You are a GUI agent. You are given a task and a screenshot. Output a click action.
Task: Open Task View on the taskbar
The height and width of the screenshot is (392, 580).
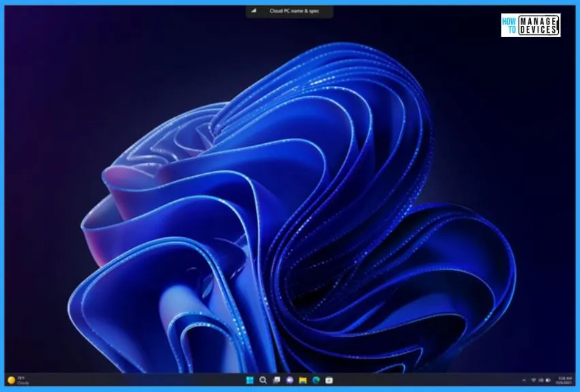[276, 380]
